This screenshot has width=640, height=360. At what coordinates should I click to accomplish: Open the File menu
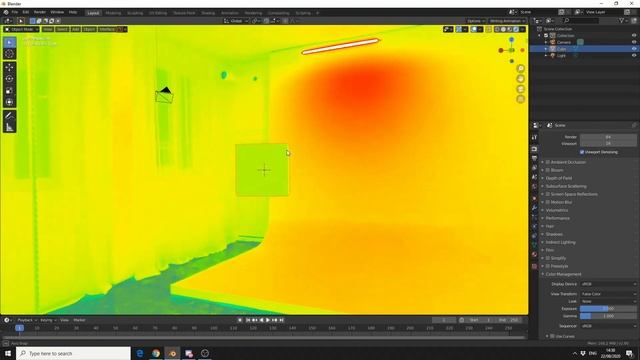pos(15,12)
